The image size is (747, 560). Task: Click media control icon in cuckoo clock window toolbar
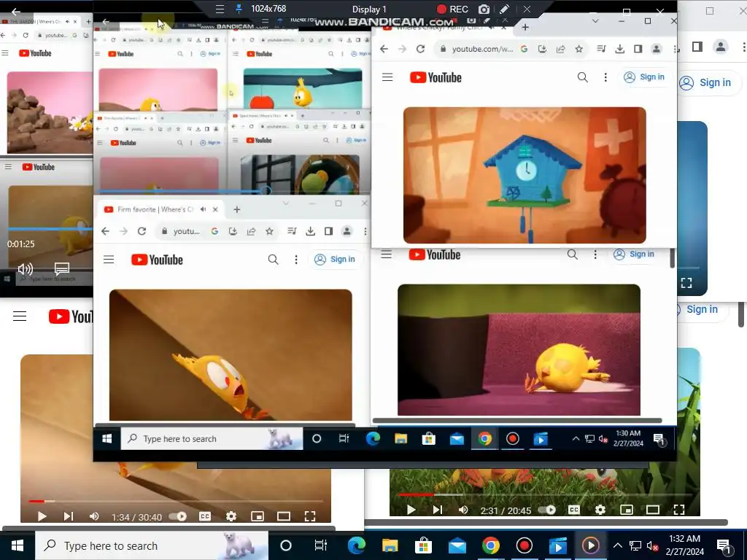[601, 49]
